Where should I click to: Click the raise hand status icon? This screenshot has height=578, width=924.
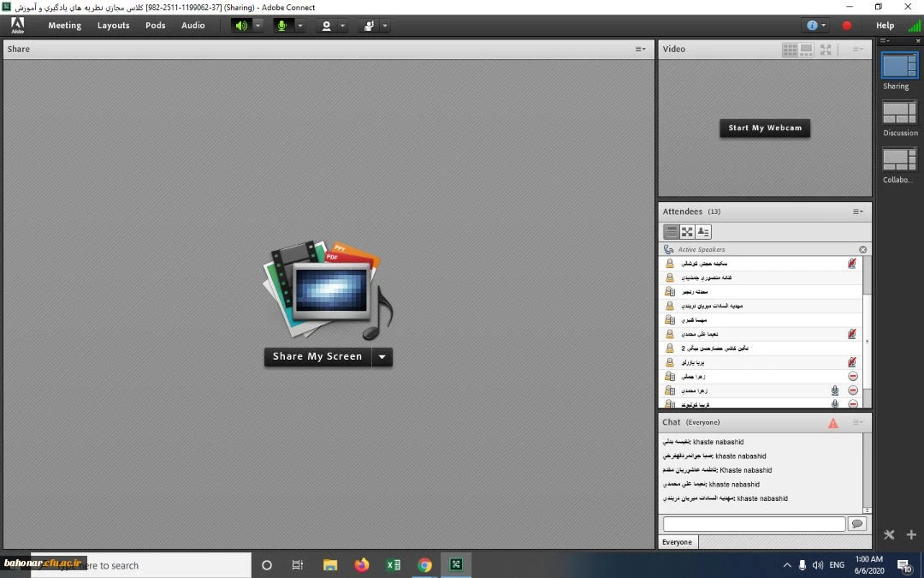[369, 26]
